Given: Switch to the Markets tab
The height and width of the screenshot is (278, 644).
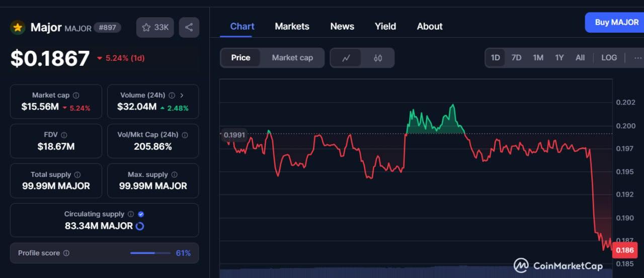Looking at the screenshot, I should (292, 27).
